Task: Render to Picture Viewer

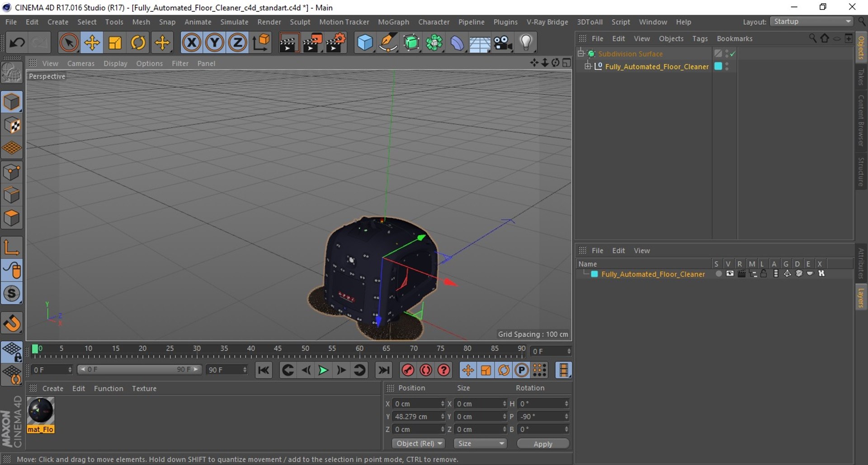Action: [x=312, y=43]
